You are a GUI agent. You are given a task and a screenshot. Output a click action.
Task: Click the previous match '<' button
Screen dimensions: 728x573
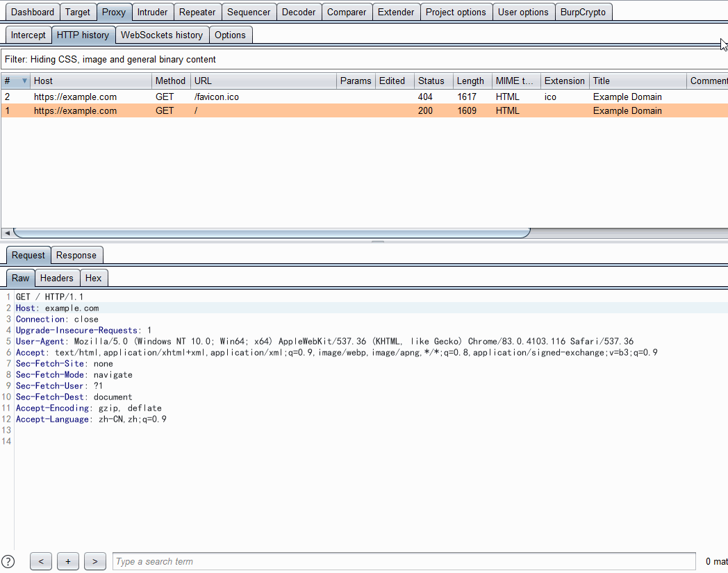(x=41, y=561)
